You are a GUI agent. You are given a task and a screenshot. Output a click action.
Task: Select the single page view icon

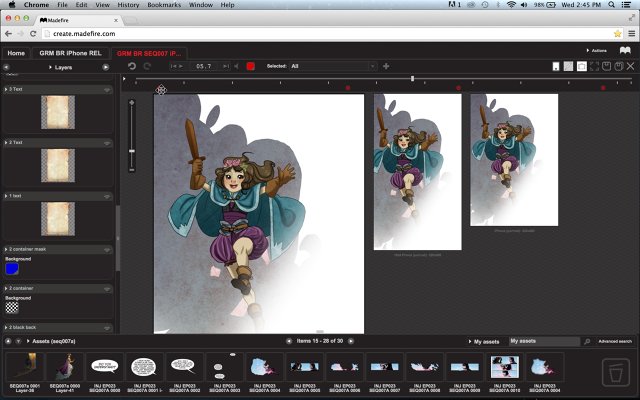[556, 66]
